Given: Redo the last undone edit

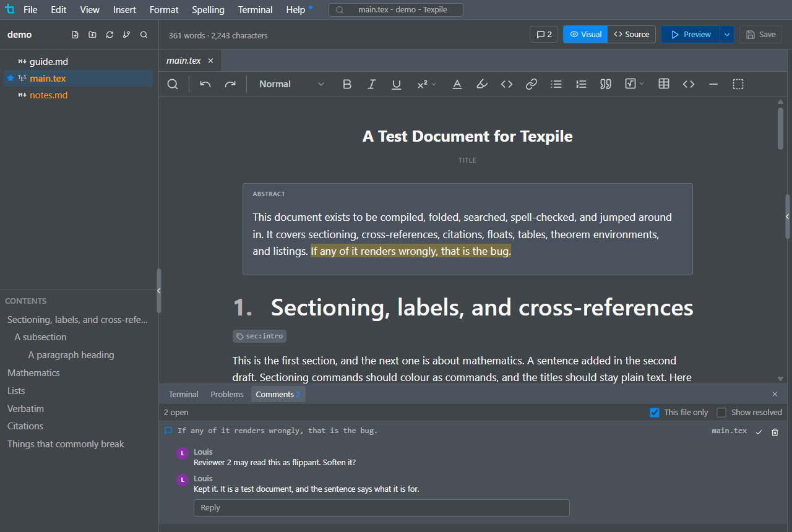Looking at the screenshot, I should click(x=230, y=84).
